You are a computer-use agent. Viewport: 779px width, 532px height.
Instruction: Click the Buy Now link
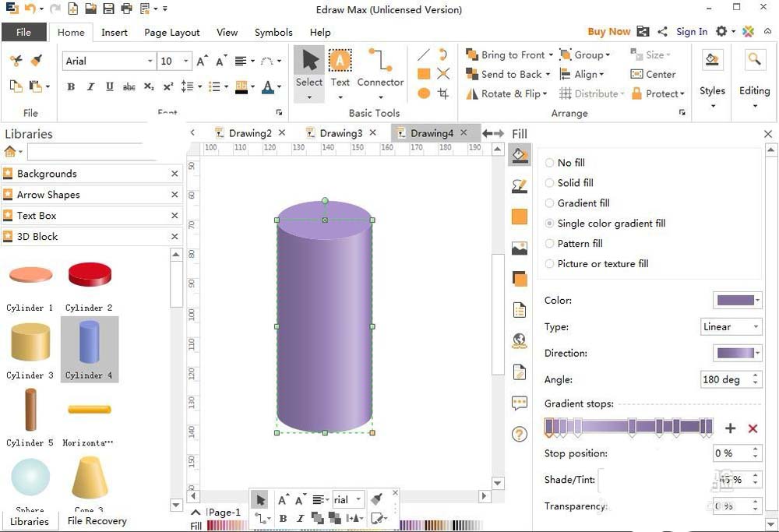(608, 32)
